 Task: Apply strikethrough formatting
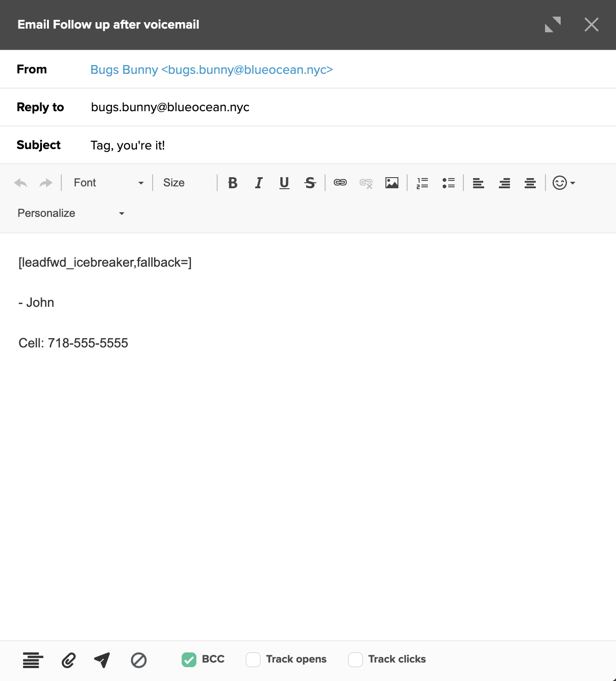click(x=310, y=183)
